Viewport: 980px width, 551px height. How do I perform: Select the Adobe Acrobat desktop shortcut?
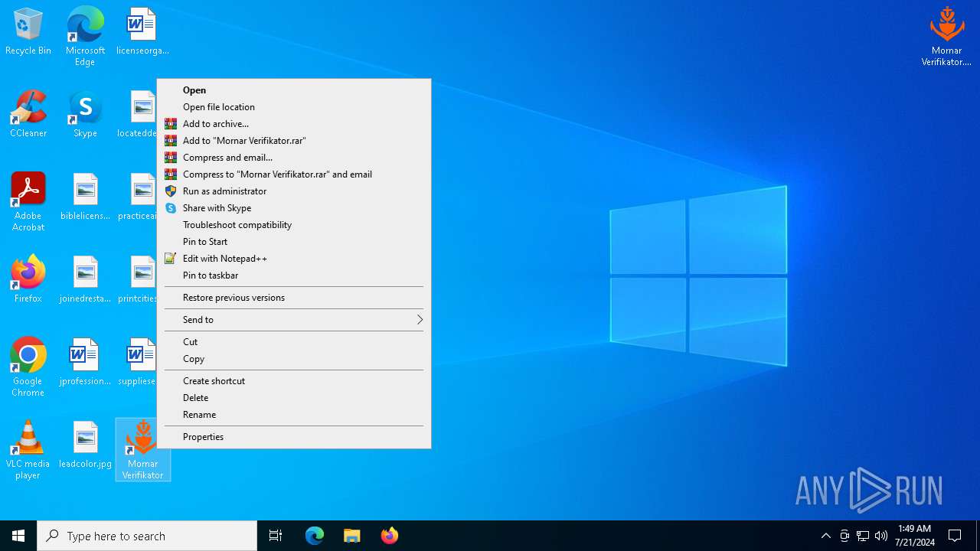pos(28,202)
